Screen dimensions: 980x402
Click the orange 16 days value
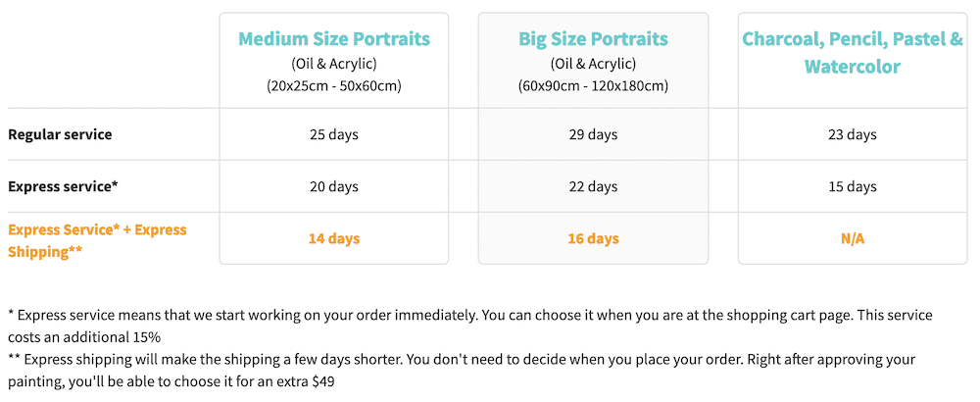593,238
